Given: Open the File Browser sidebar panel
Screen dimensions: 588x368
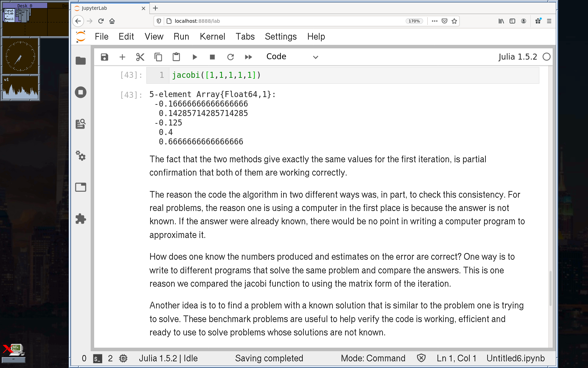Looking at the screenshot, I should 80,61.
